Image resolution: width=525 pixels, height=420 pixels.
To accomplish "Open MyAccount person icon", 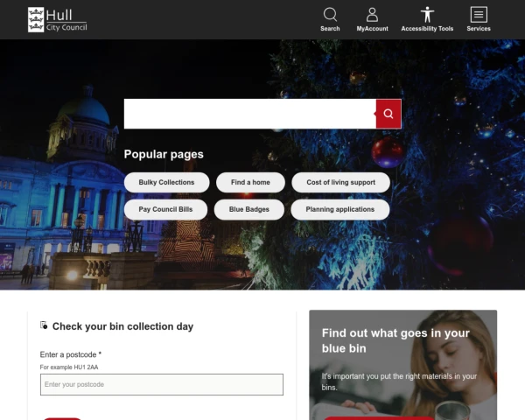I will pyautogui.click(x=372, y=15).
